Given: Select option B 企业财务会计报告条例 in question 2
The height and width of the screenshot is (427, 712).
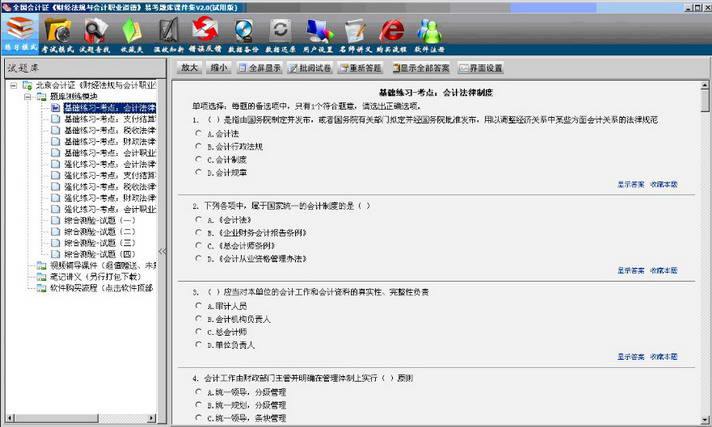Looking at the screenshot, I should click(198, 232).
